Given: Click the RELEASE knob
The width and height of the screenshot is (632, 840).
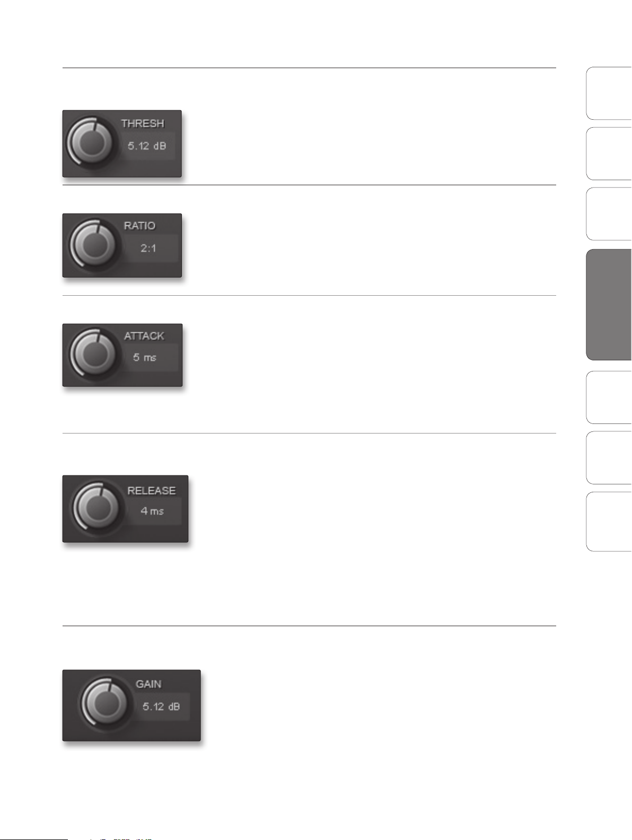Looking at the screenshot, I should 96,507.
